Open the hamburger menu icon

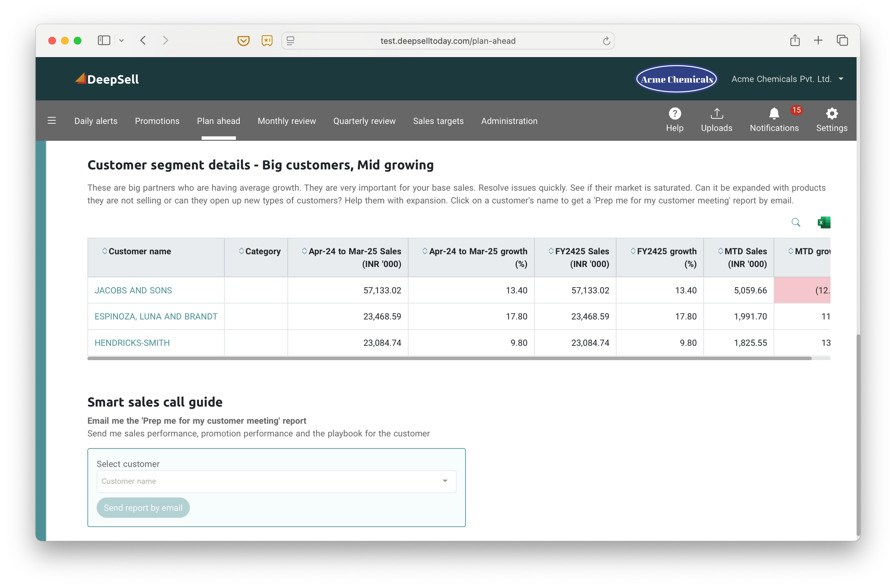click(x=52, y=120)
